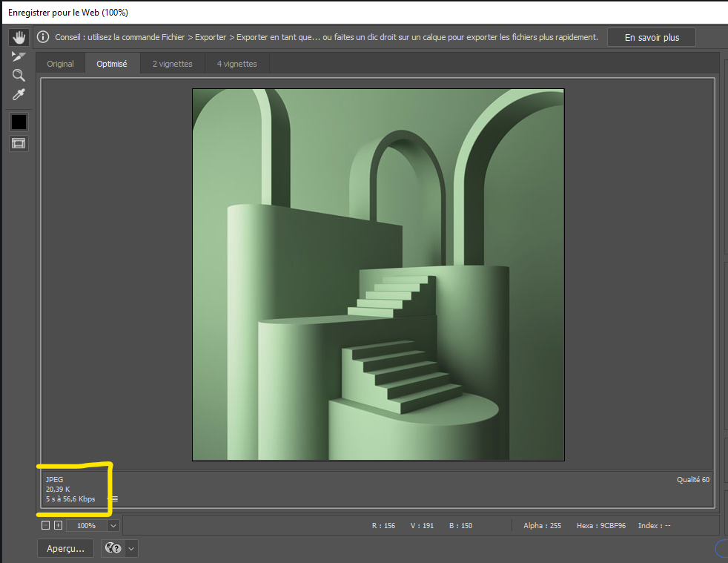The image size is (728, 563).
Task: Click the green staircase preview image
Action: (x=378, y=274)
